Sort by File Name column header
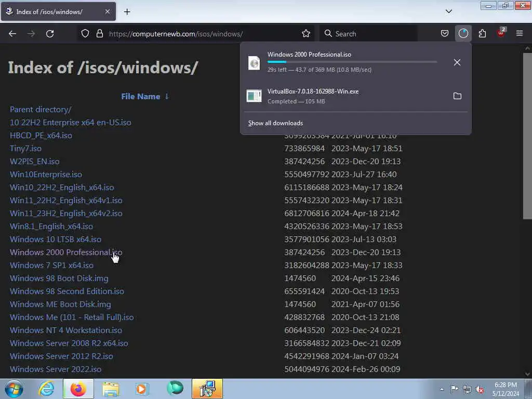Screen dimensions: 532x399 pyautogui.click(x=140, y=96)
